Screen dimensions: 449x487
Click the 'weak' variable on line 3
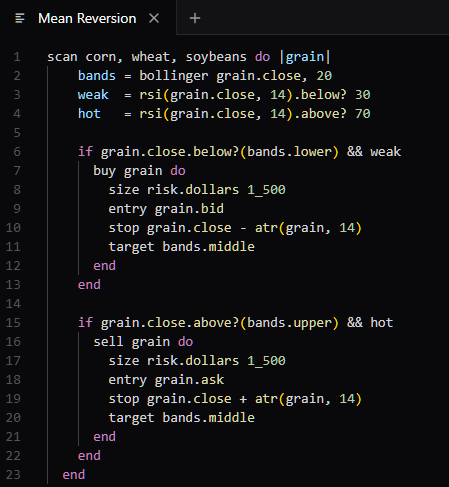pyautogui.click(x=93, y=95)
